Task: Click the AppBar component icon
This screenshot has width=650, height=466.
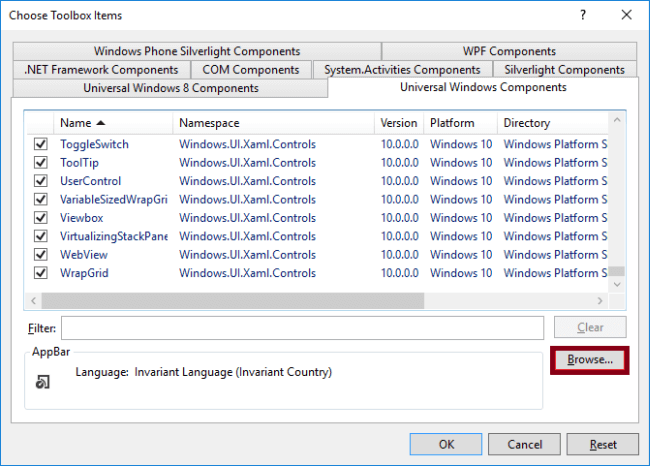Action: point(43,382)
